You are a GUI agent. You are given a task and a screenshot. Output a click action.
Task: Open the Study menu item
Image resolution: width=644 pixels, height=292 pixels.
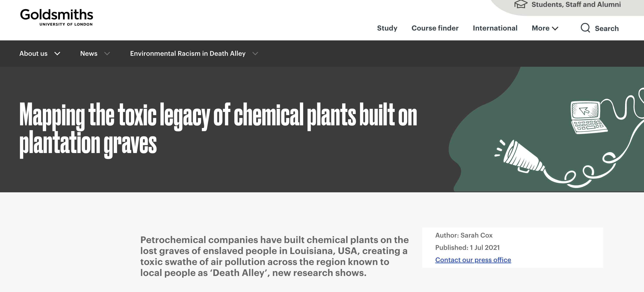[387, 28]
